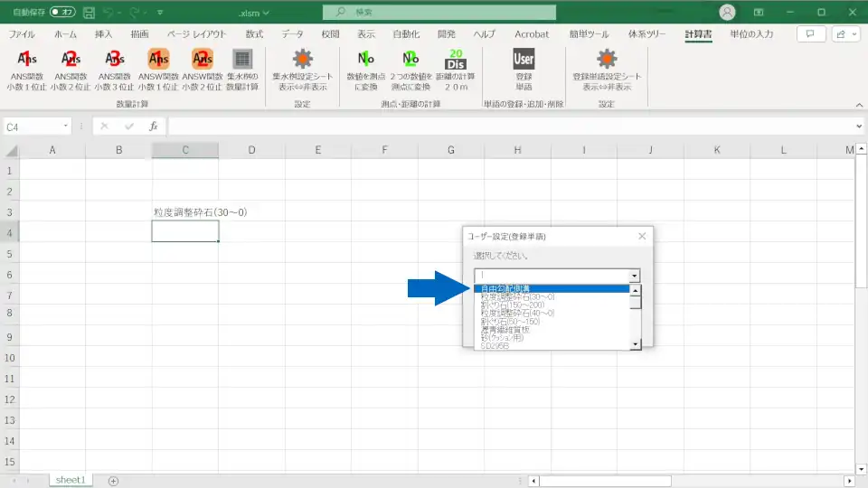The width and height of the screenshot is (868, 488).
Task: Switch to the 体系ツリー tab
Action: [x=646, y=33]
